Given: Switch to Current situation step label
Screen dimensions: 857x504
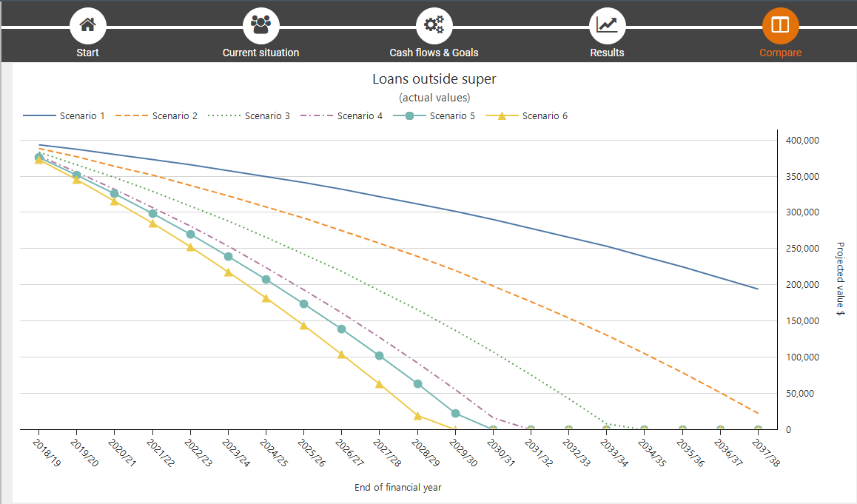Looking at the screenshot, I should pyautogui.click(x=261, y=53).
